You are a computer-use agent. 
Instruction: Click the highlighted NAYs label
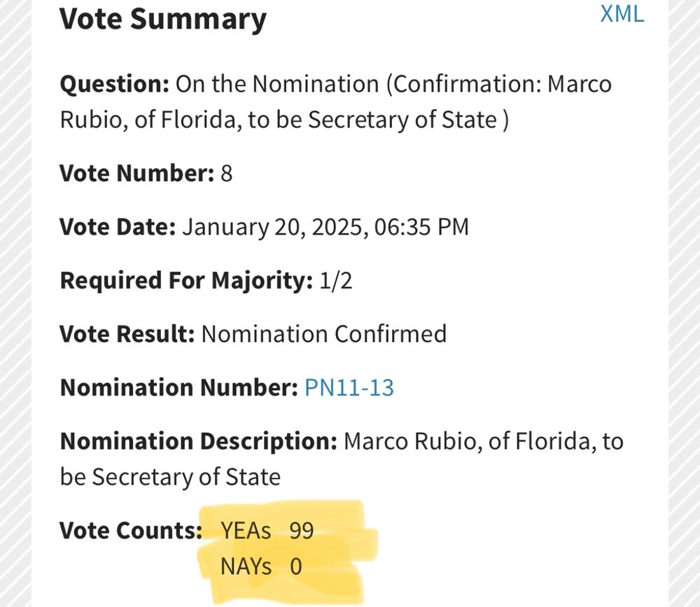click(246, 566)
